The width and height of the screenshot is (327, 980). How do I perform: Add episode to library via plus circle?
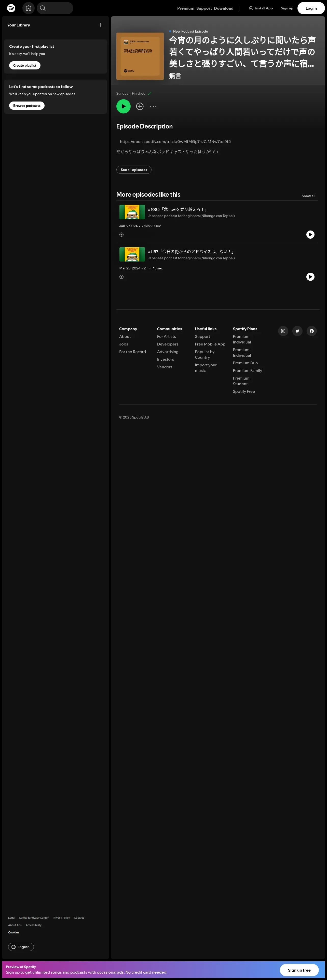coord(140,107)
